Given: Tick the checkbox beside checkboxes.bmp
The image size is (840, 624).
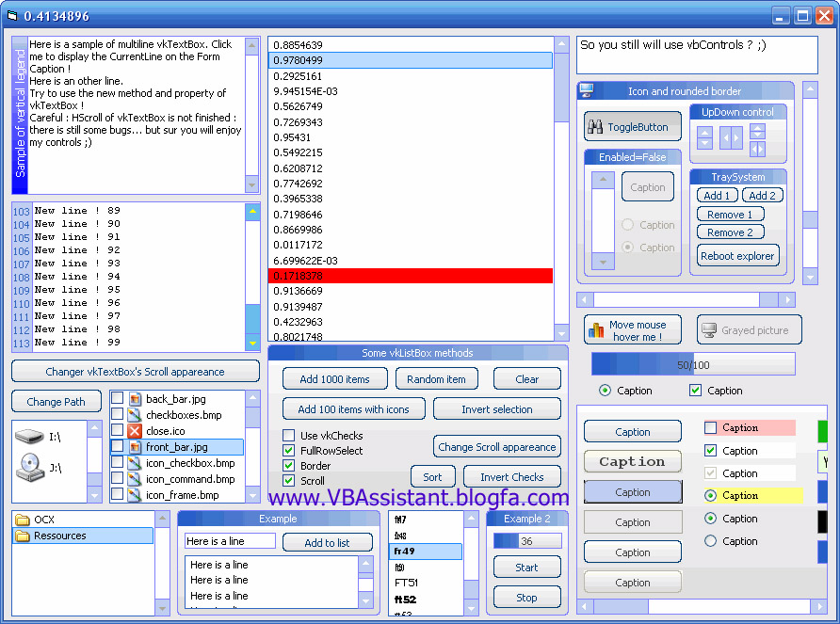Looking at the screenshot, I should 118,415.
